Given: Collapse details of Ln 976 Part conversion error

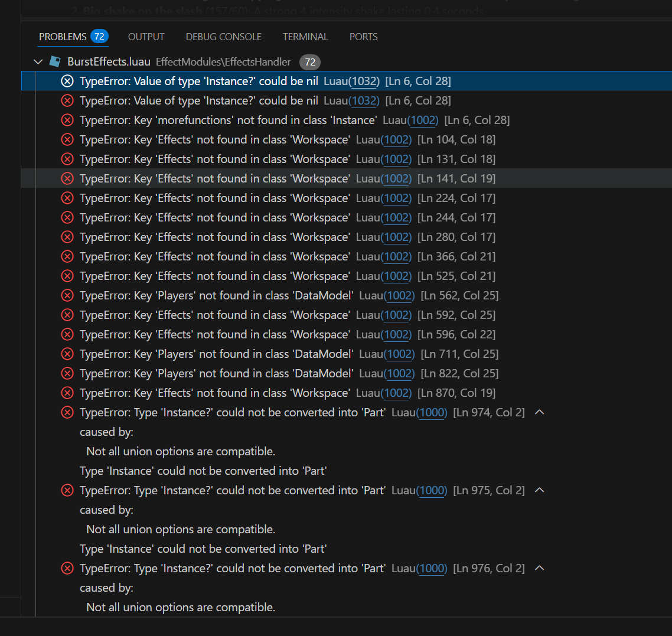Looking at the screenshot, I should [x=540, y=568].
